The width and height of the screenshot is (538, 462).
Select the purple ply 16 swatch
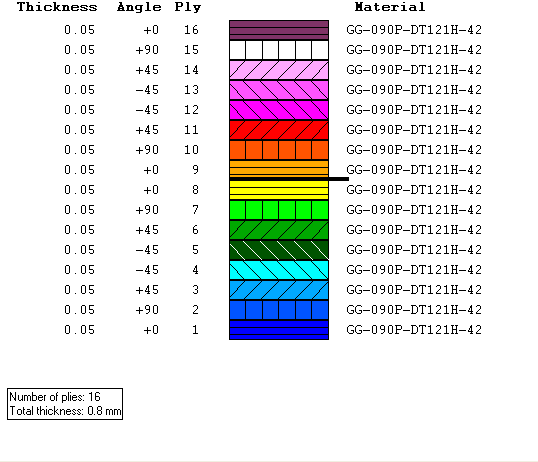(279, 30)
